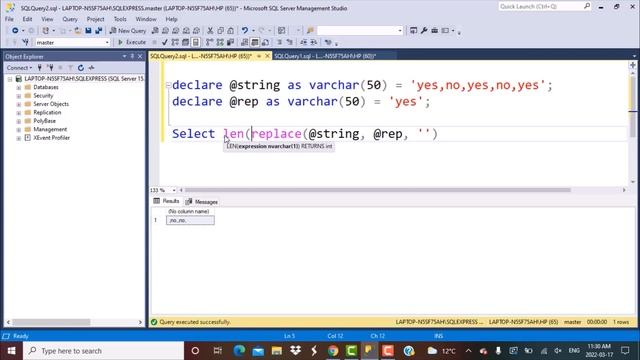Click the Paste icon in toolbar

coord(231,31)
